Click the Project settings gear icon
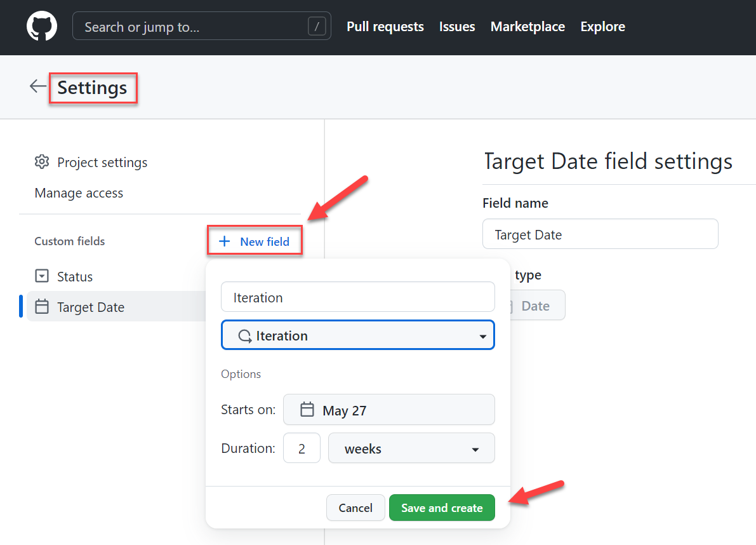This screenshot has height=545, width=756. point(42,161)
